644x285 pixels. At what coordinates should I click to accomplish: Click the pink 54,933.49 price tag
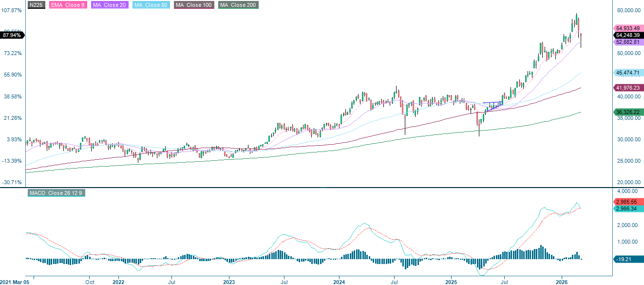point(627,28)
